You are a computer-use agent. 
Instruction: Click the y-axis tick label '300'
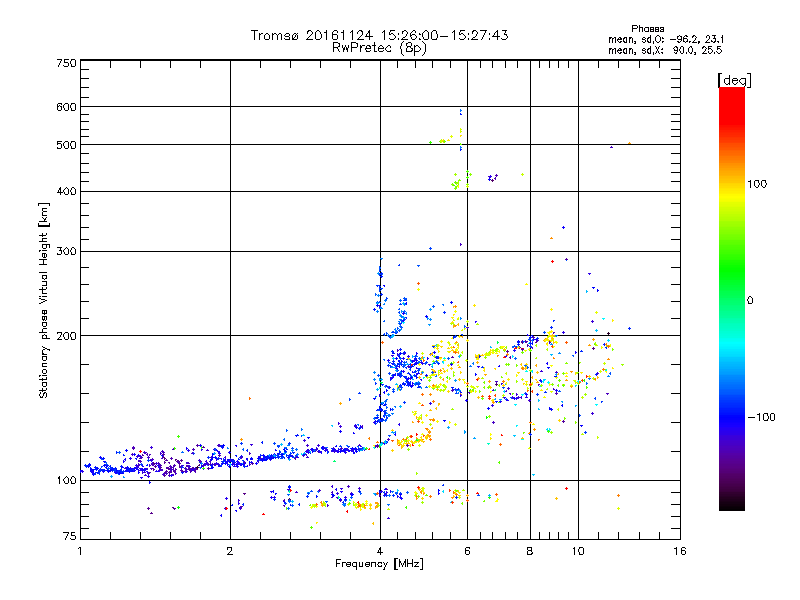pos(66,252)
